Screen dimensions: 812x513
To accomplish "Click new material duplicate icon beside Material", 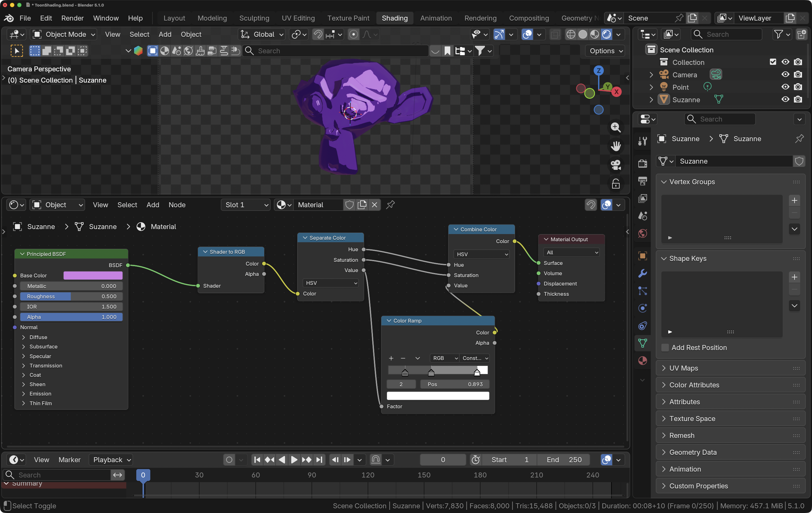I will coord(362,204).
